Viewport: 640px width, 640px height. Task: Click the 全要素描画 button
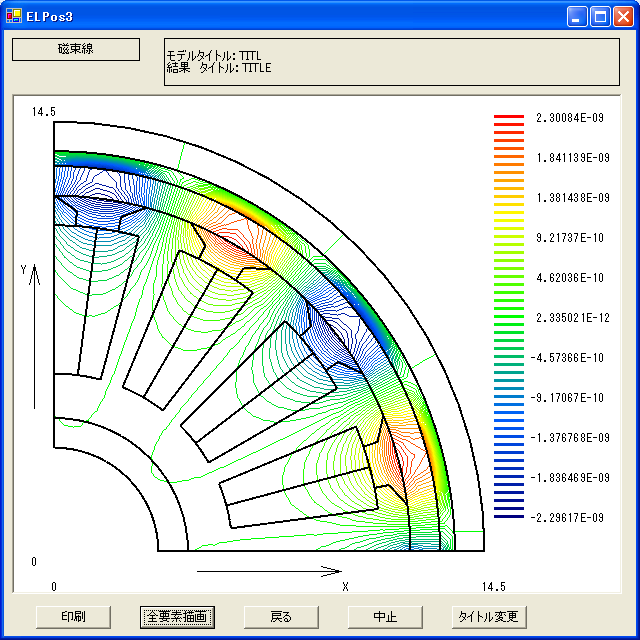(x=177, y=617)
